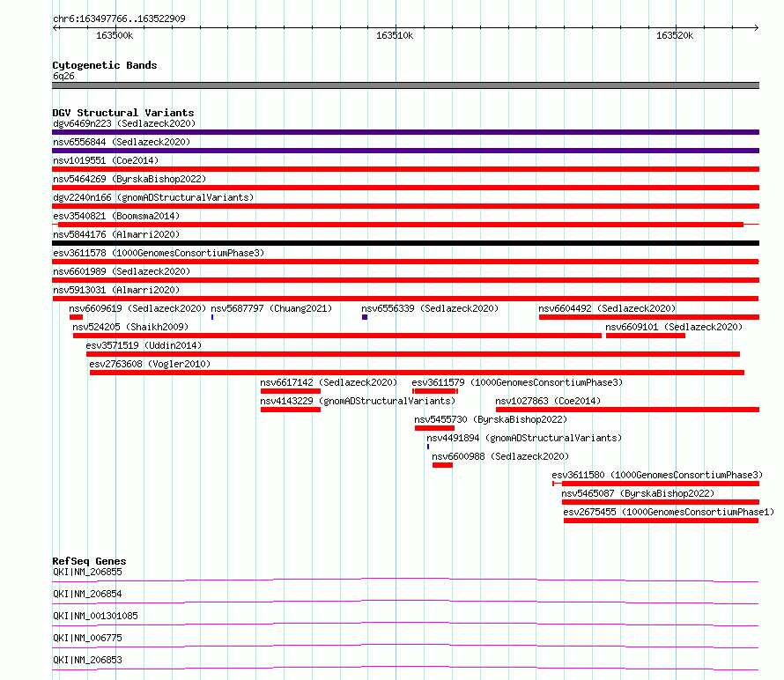Click nsv6556339 (Sedlazeck2020) label

tap(430, 308)
